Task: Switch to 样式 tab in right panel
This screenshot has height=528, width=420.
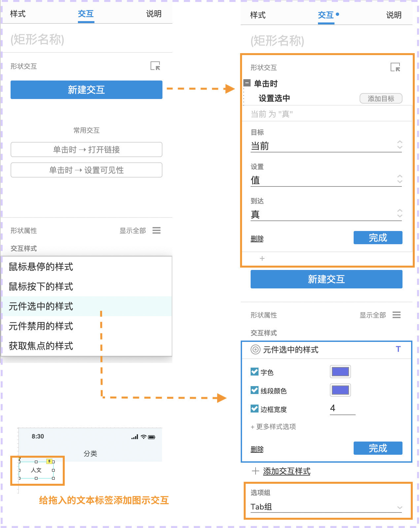Action: click(x=258, y=15)
